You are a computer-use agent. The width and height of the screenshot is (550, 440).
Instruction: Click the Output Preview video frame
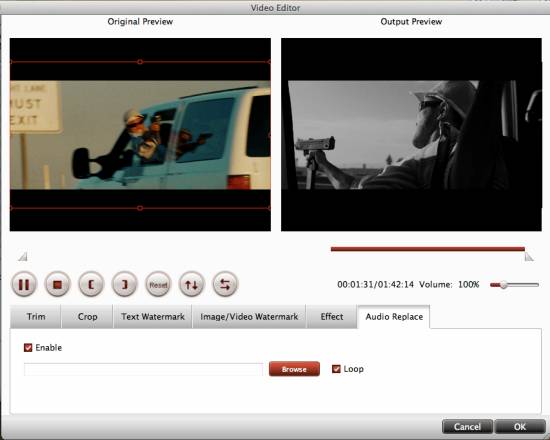(411, 135)
